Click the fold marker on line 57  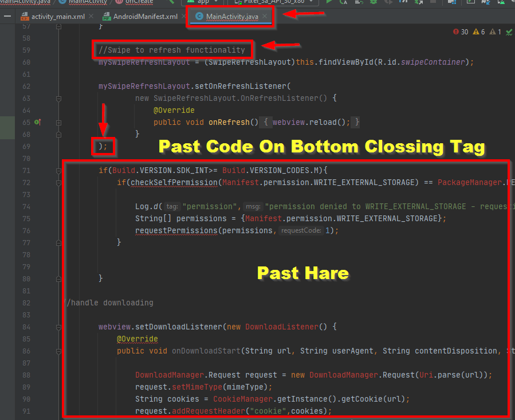(x=59, y=26)
